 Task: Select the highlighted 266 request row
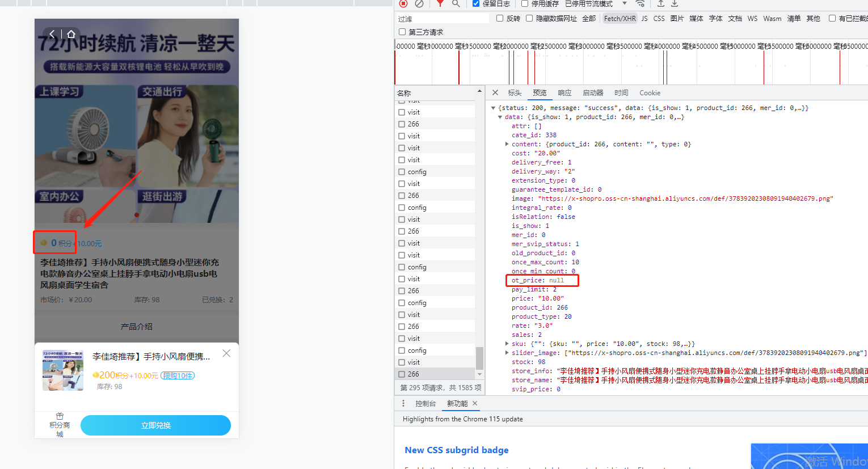click(435, 374)
